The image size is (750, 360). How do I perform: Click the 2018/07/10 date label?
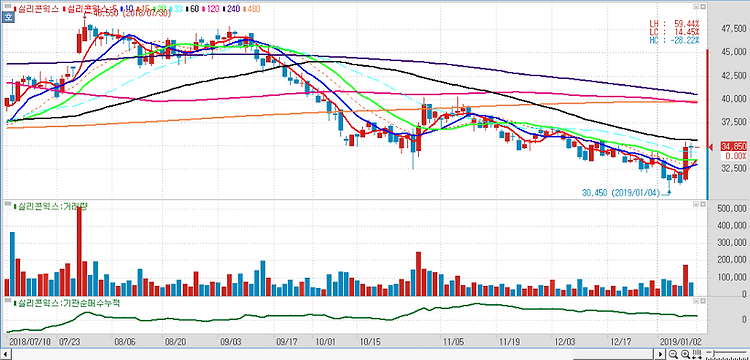(30, 341)
